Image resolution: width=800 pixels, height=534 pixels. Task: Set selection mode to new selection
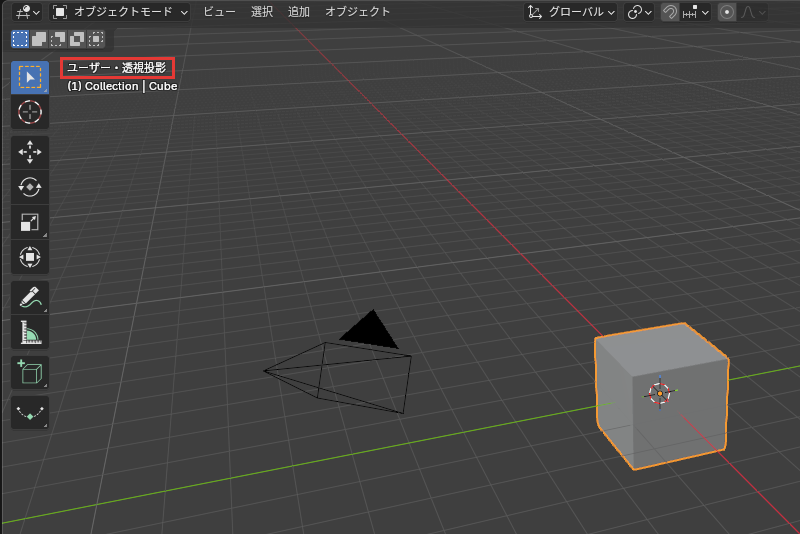pyautogui.click(x=20, y=39)
